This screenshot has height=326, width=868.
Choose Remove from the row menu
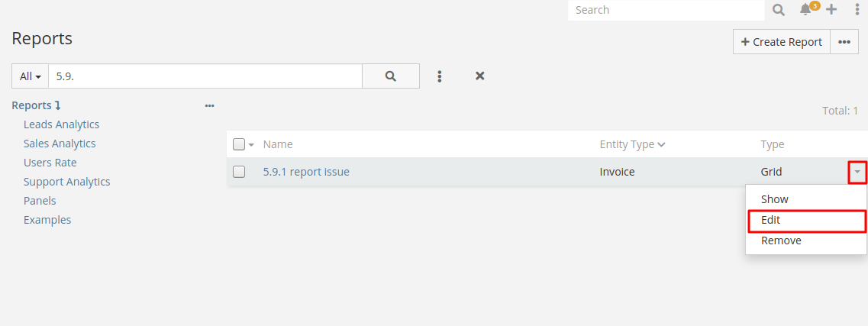(781, 240)
